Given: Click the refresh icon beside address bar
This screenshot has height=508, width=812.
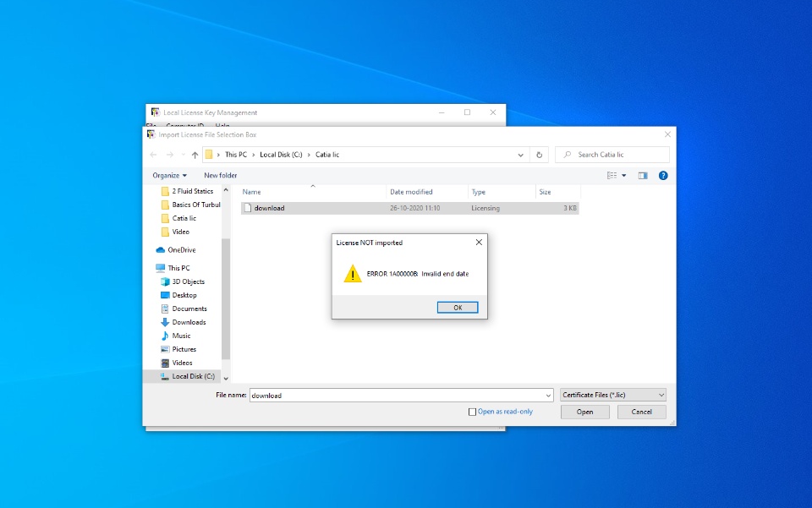Looking at the screenshot, I should tap(539, 155).
